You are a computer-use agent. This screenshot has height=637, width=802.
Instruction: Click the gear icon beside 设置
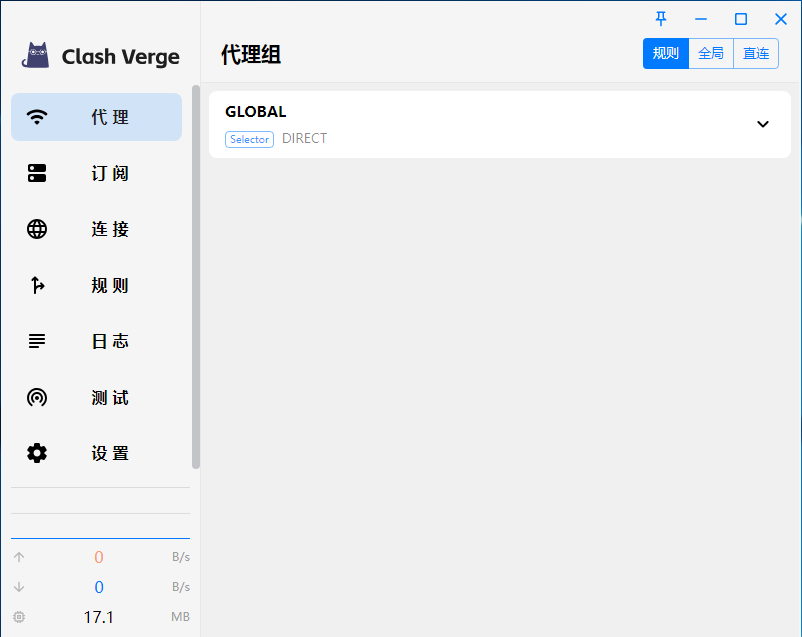click(x=37, y=453)
